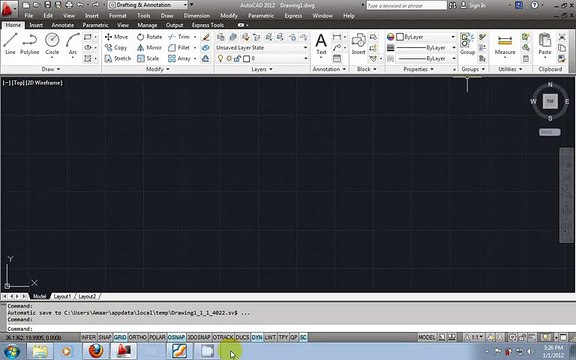Viewport: 576px width, 360px height.
Task: Click the MODEL space button in status bar
Action: [x=427, y=337]
